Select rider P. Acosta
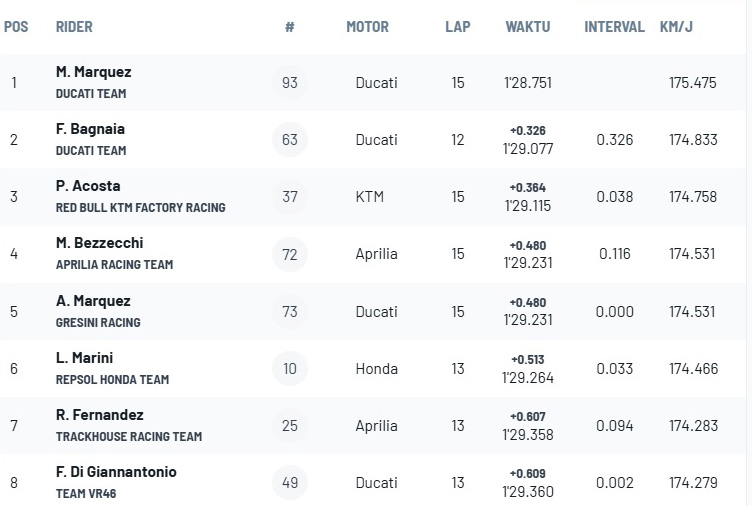 88,186
